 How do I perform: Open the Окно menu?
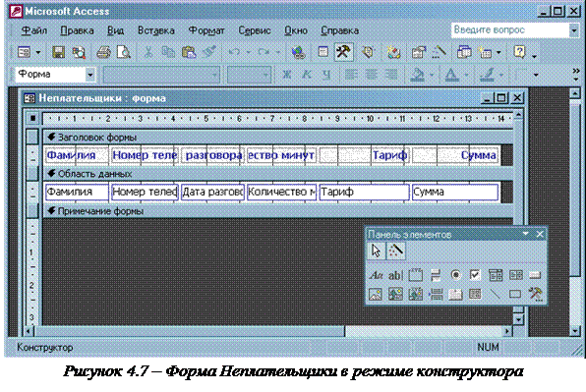296,30
